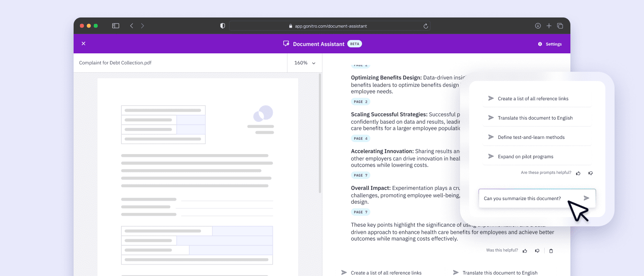644x276 pixels.
Task: Click the send arrow in the prompt field
Action: (x=586, y=198)
